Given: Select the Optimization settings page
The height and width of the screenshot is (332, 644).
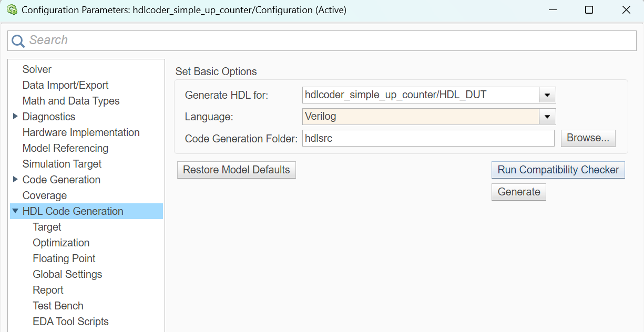Looking at the screenshot, I should pyautogui.click(x=61, y=243).
